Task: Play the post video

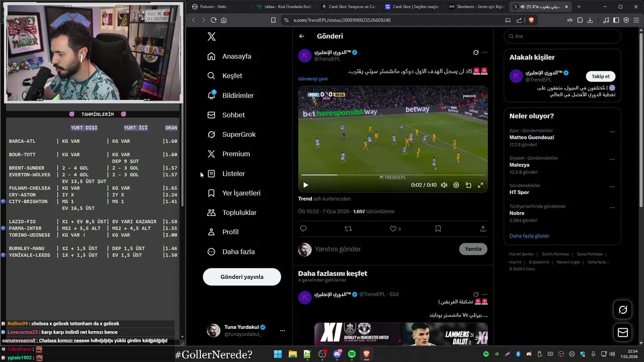Action: click(x=305, y=185)
